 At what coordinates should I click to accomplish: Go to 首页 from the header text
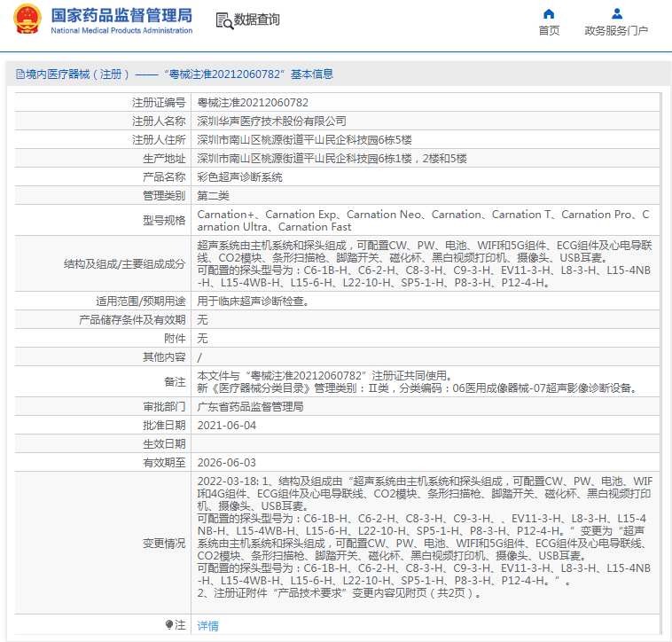click(x=549, y=31)
